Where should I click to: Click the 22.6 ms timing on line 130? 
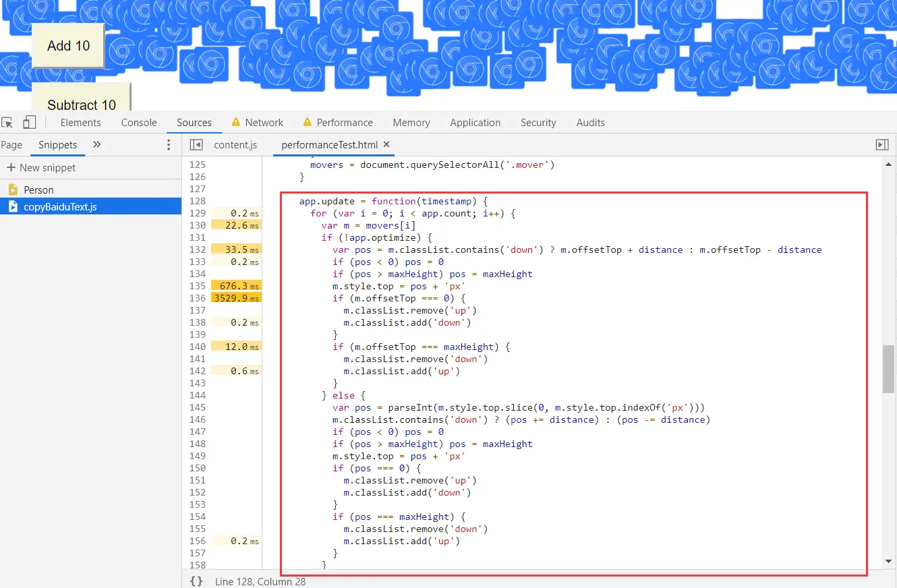pyautogui.click(x=236, y=225)
